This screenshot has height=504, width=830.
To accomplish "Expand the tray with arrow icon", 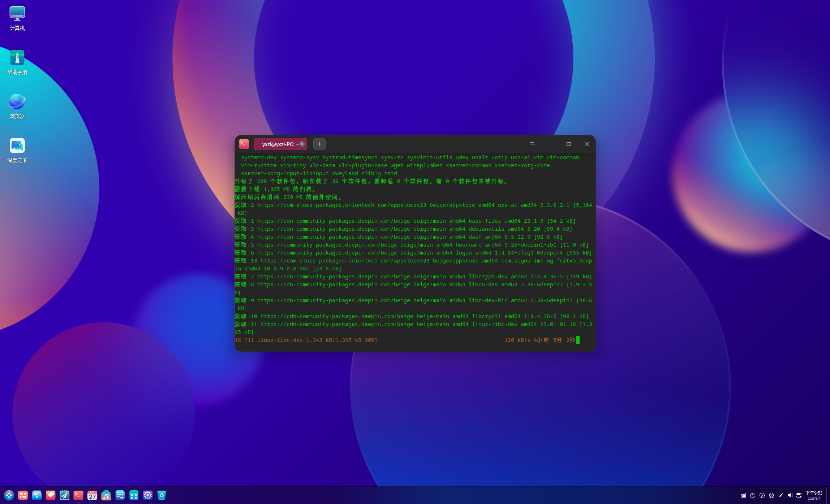I will (x=762, y=495).
